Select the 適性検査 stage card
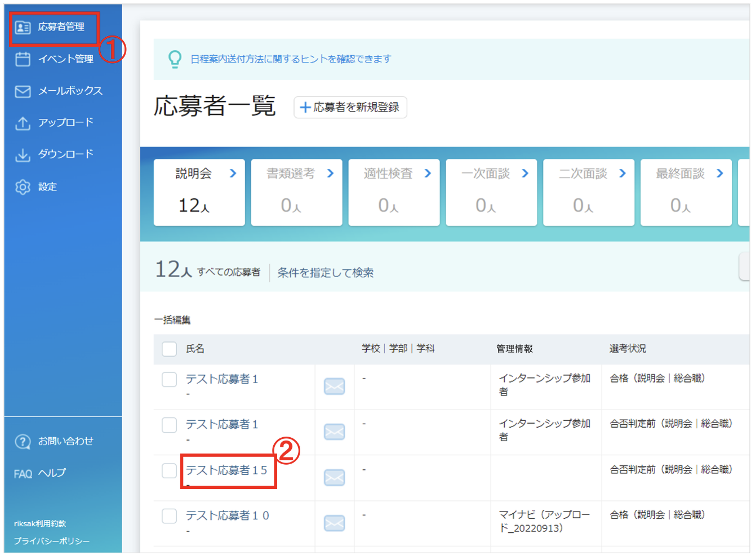756x560 pixels. coord(394,193)
